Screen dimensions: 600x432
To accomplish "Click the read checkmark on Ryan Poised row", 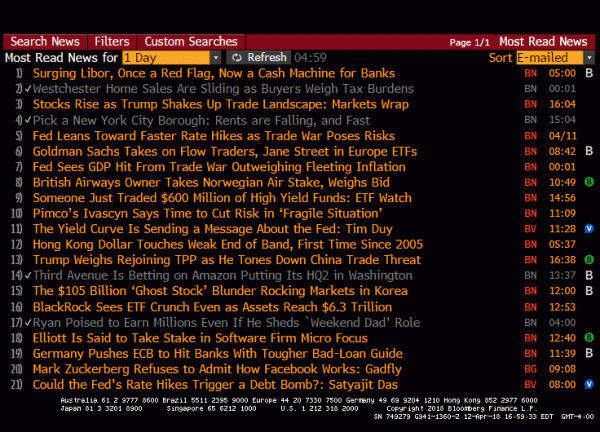I will point(28,323).
